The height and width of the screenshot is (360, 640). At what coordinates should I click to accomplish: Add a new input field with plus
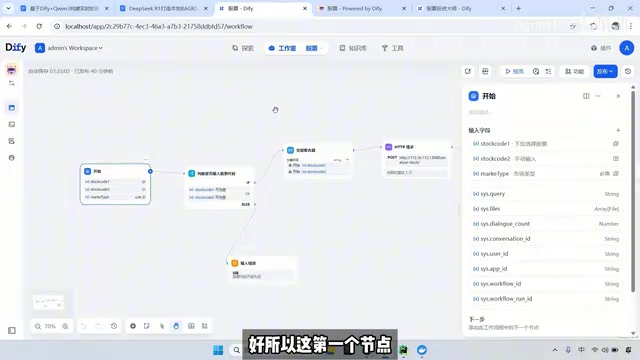tap(618, 130)
